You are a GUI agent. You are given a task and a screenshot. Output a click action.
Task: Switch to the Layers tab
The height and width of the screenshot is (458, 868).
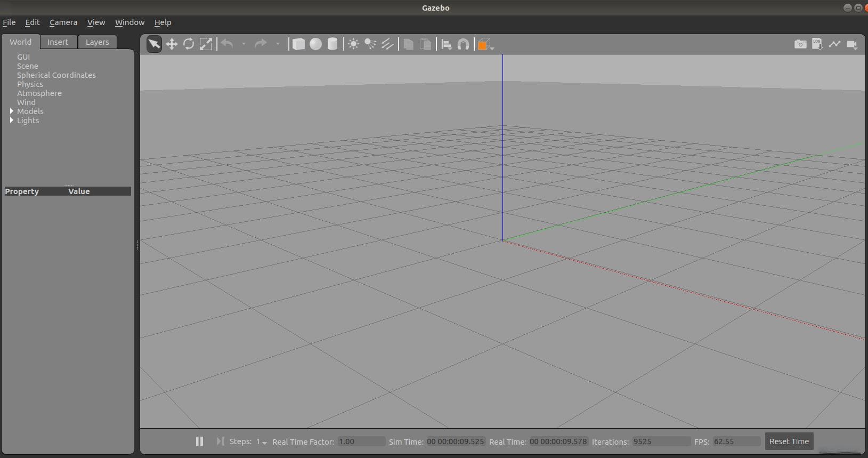pos(97,42)
